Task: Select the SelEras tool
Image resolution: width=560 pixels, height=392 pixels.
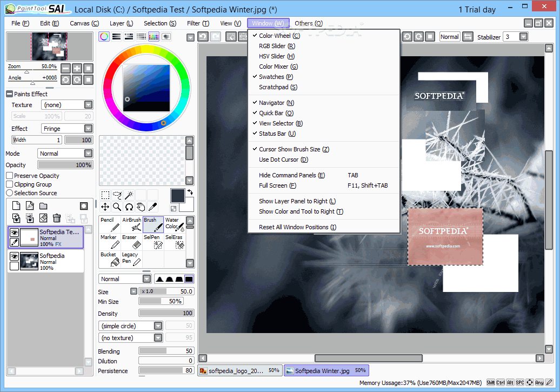Action: coord(175,242)
